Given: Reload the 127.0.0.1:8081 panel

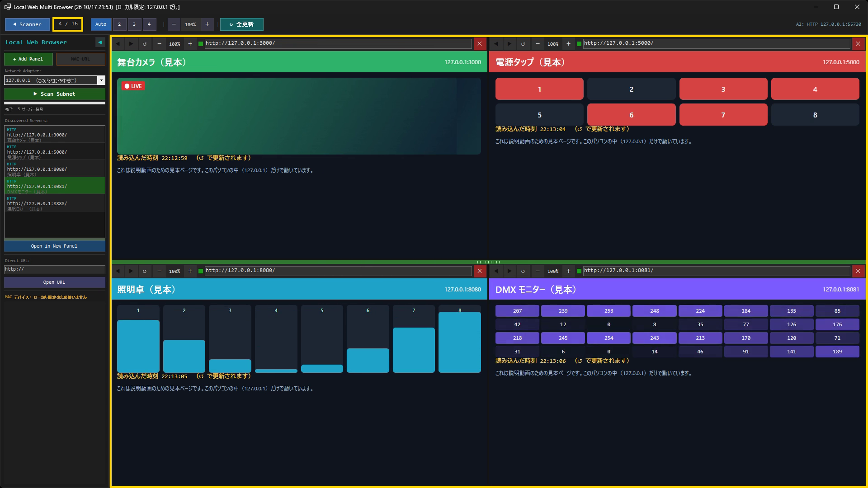Looking at the screenshot, I should pos(523,271).
